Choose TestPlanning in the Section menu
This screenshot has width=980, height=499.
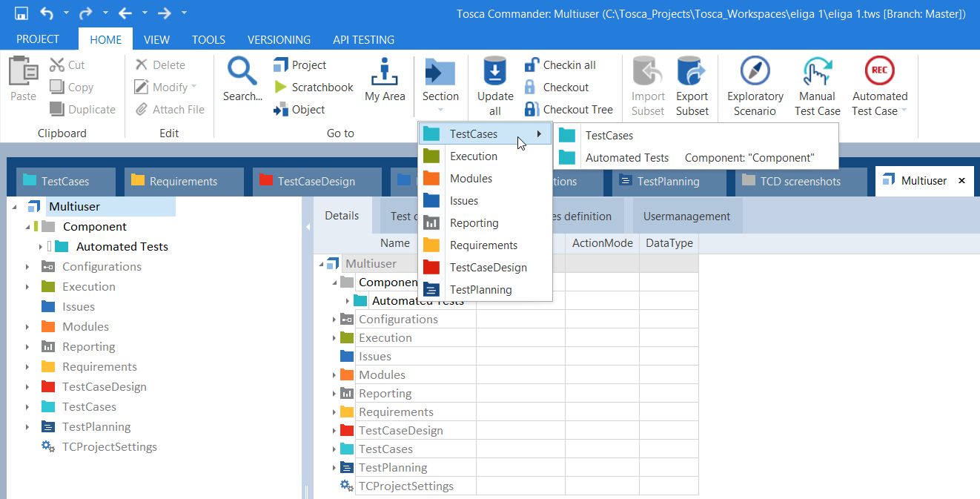click(x=480, y=290)
